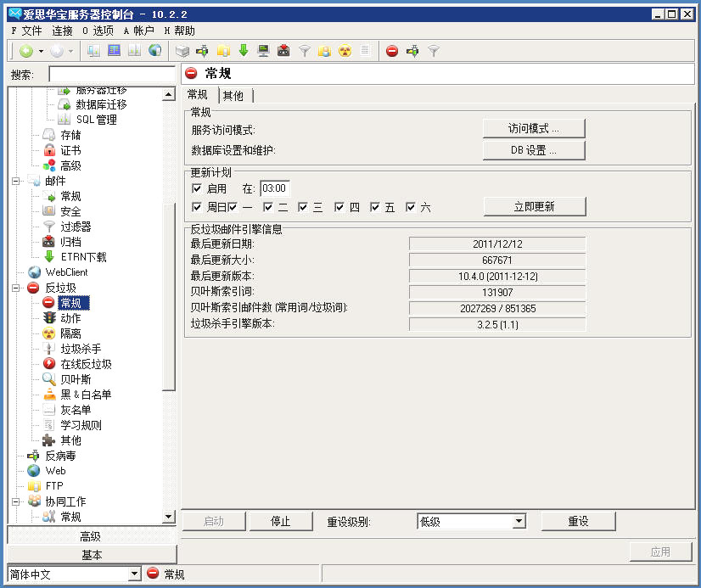This screenshot has width=701, height=588.
Task: Toggle the 二 (Tuesday) checkbox
Action: pyautogui.click(x=268, y=207)
